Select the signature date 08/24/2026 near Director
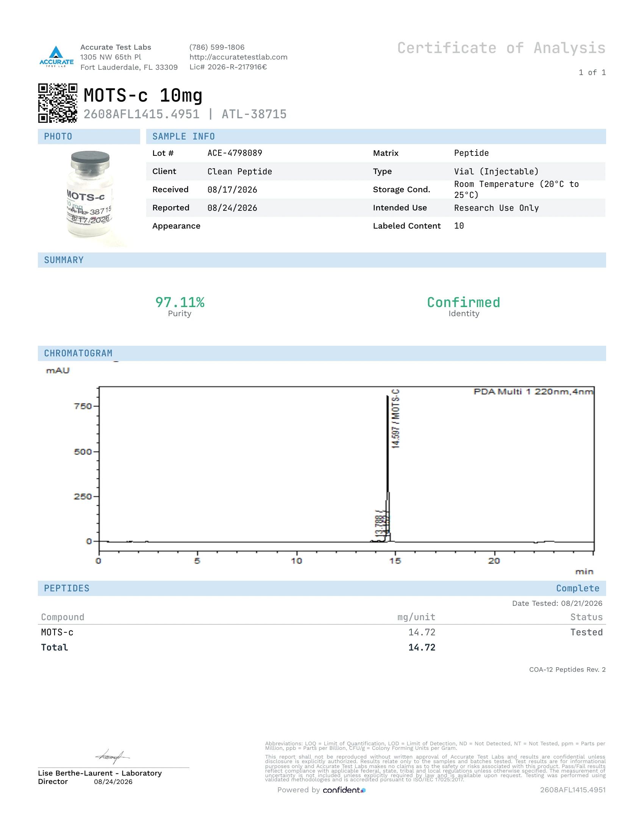Screen dimensions: 644x834 [113, 782]
